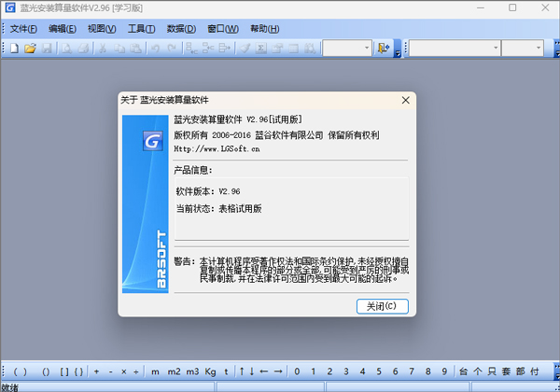Insert the unit m3 from symbol bar

click(192, 371)
